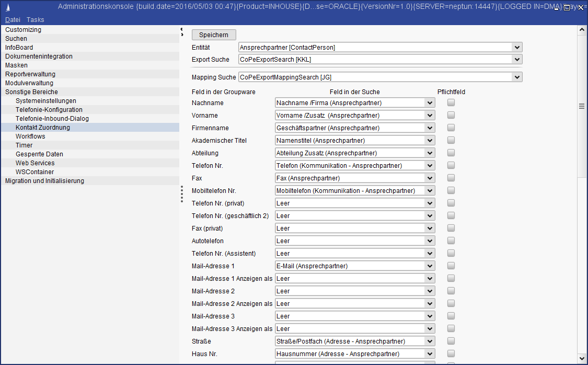The image size is (588, 365).
Task: Collapse left panel with the left-pointing splitter arrow
Action: 181,29
